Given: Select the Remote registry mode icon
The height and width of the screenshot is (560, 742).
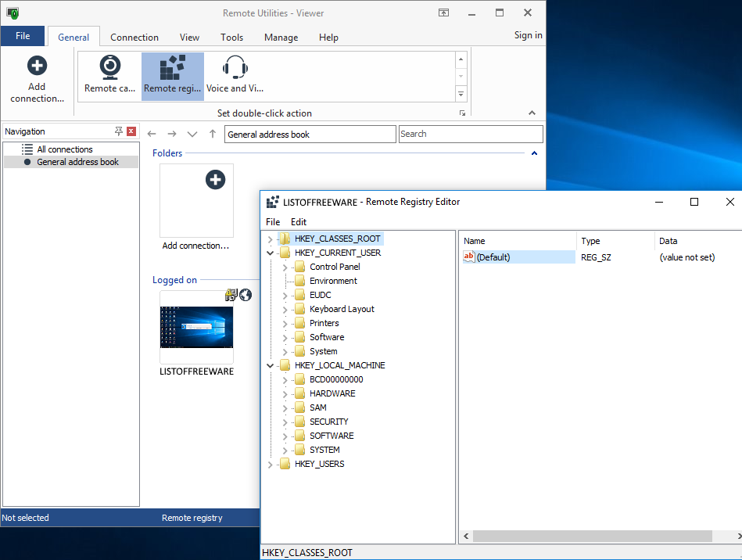Looking at the screenshot, I should click(x=172, y=67).
